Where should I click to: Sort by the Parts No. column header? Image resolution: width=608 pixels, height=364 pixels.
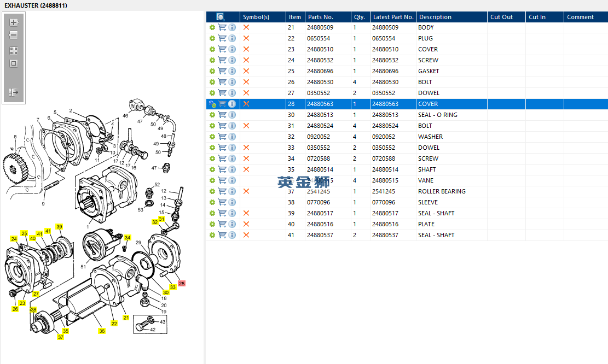[328, 17]
